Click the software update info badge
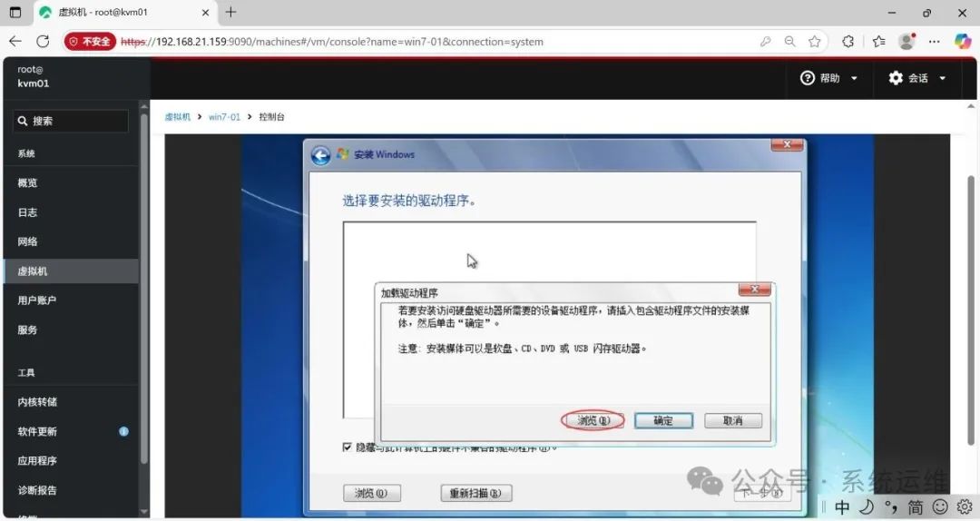980x521 pixels. pyautogui.click(x=123, y=431)
